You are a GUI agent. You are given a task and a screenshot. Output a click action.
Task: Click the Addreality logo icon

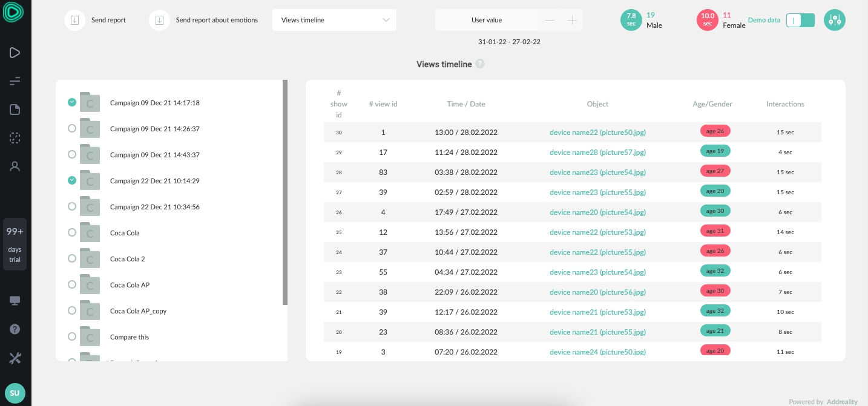tap(12, 13)
